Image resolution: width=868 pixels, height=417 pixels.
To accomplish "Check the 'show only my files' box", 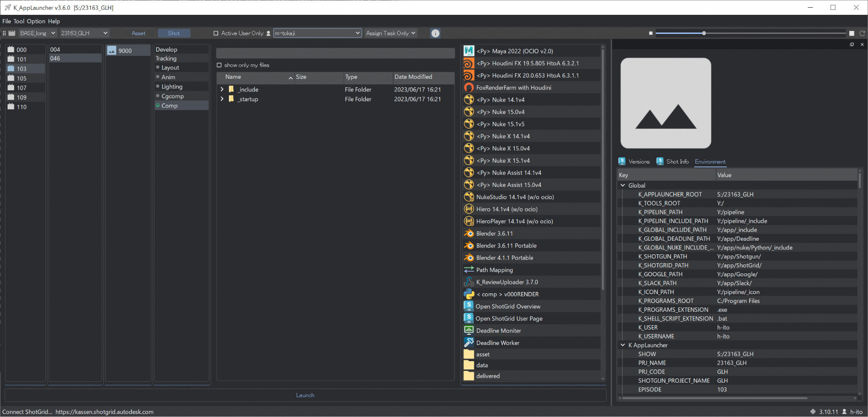I will pyautogui.click(x=219, y=65).
